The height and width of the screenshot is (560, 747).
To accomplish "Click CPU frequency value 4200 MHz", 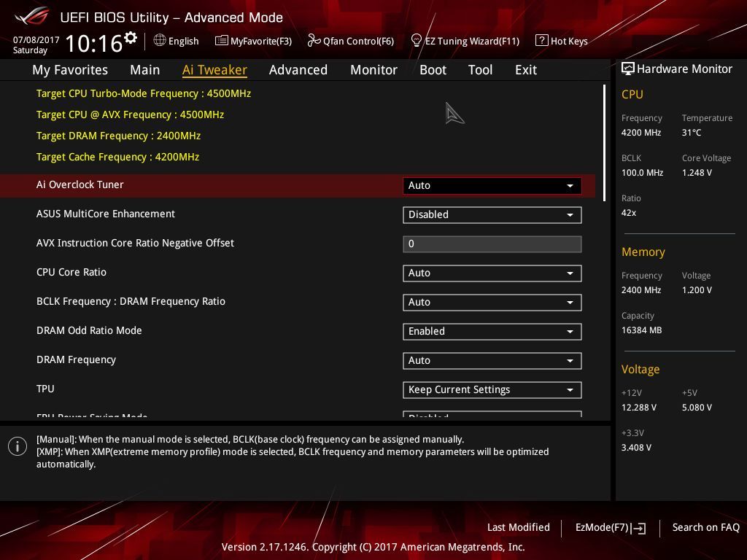I will pyautogui.click(x=641, y=133).
